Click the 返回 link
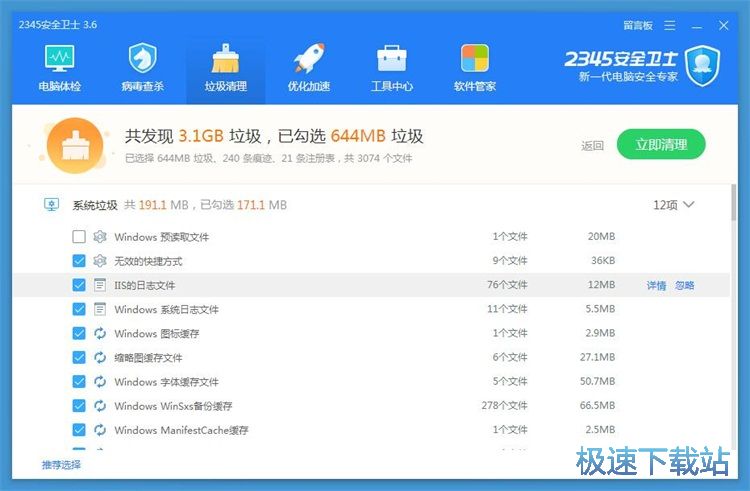Image resolution: width=750 pixels, height=491 pixels. 592,145
